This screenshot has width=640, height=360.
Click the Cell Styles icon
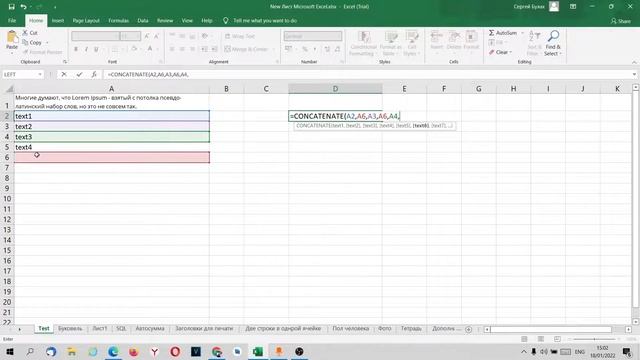click(x=412, y=37)
